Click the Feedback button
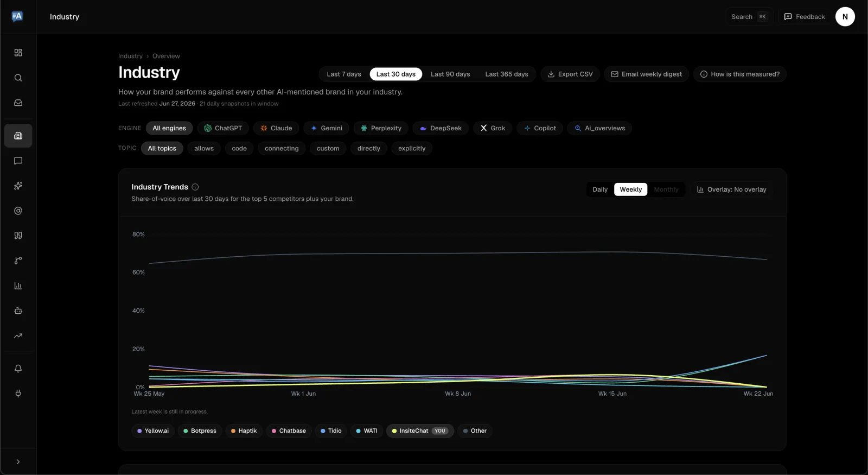Screen dimensions: 868x475 (x=805, y=17)
